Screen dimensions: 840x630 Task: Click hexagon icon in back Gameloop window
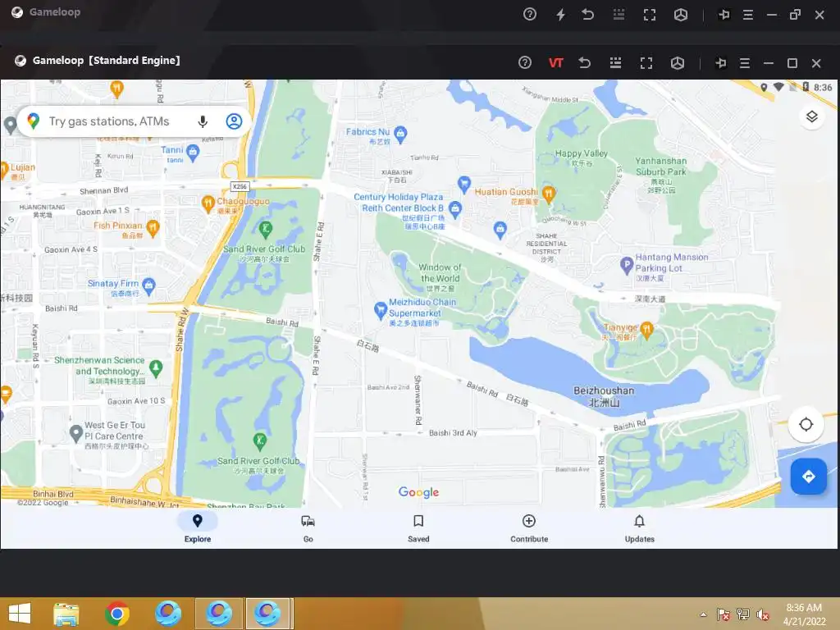click(680, 15)
